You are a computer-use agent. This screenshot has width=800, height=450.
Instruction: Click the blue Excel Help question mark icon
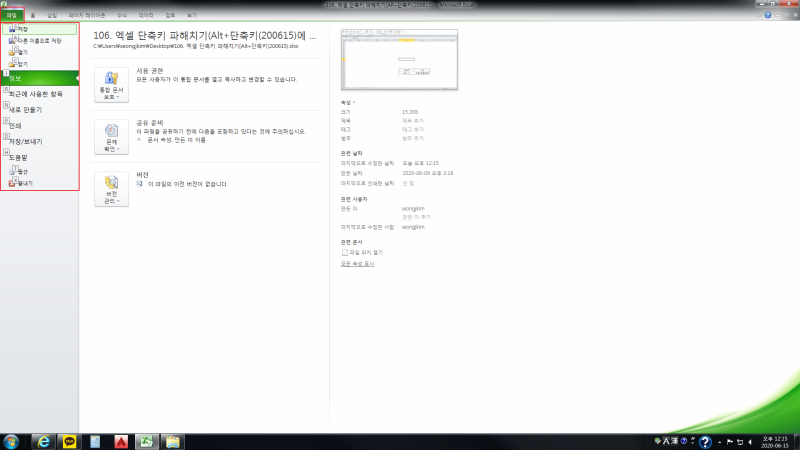point(767,15)
